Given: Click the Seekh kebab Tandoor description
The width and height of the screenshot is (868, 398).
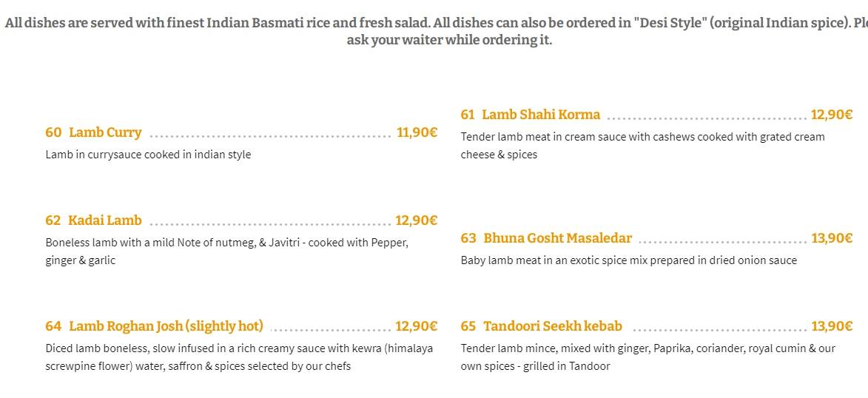Looking at the screenshot, I should 647,357.
